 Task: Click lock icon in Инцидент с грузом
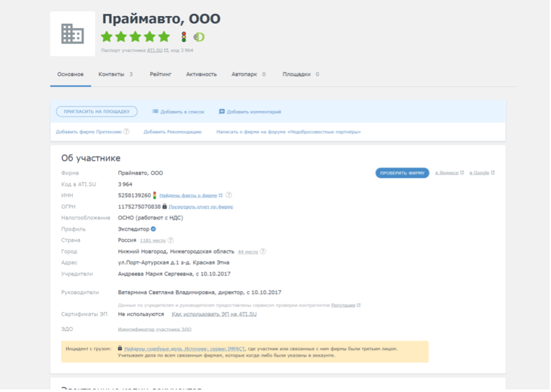pos(120,348)
